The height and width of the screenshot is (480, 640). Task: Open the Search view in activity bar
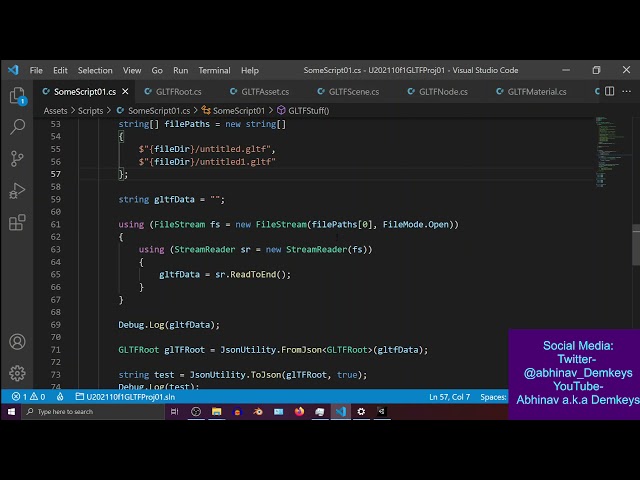pos(18,127)
